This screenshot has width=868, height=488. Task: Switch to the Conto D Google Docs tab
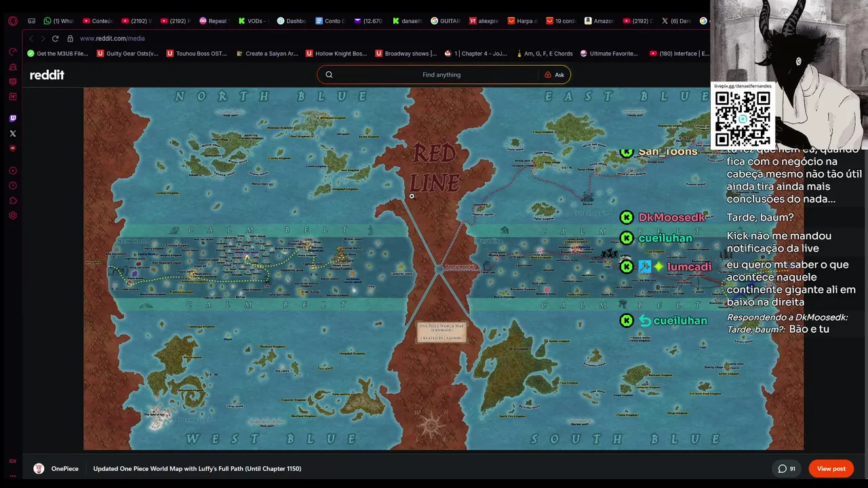point(330,21)
